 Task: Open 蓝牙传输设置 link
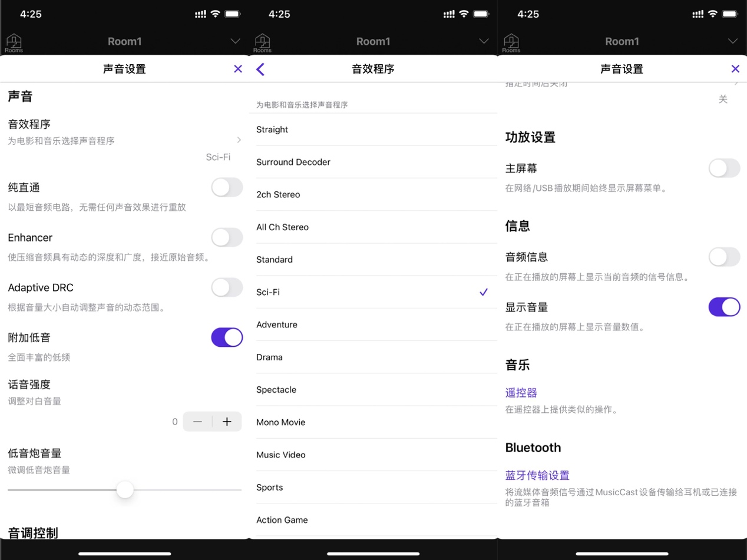coord(537,475)
